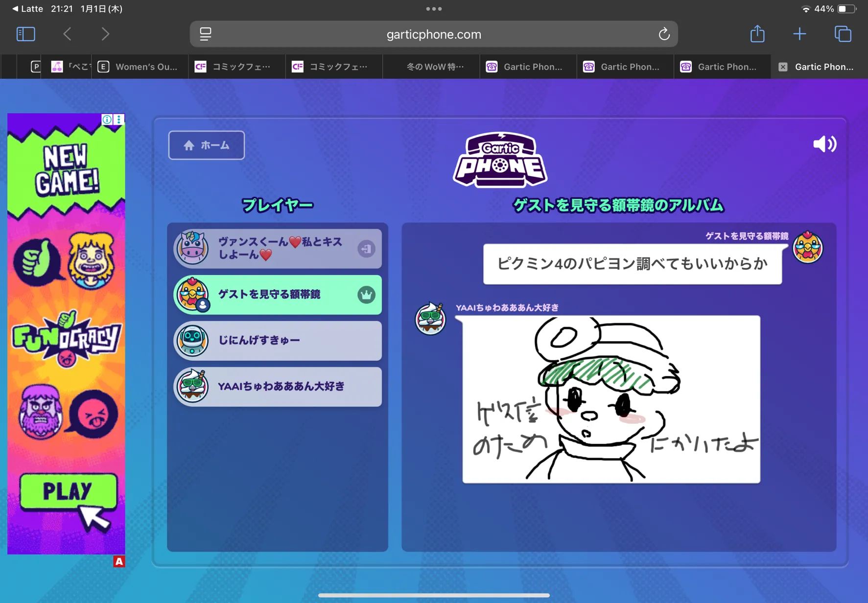Select player ヴァンスくーん私とキスしよーん
The height and width of the screenshot is (603, 868).
278,249
